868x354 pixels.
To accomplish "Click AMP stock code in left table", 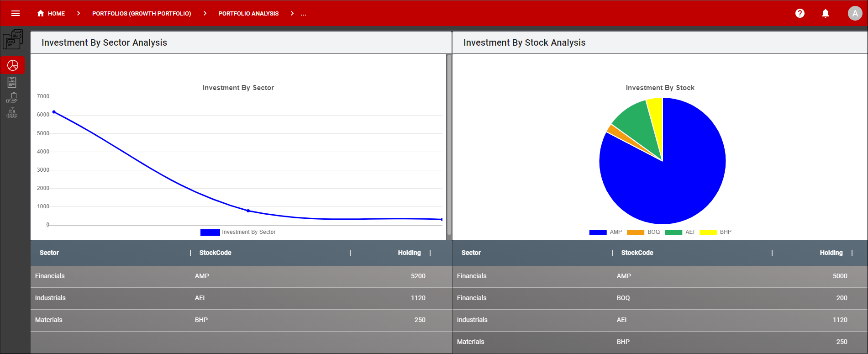I will pyautogui.click(x=202, y=276).
